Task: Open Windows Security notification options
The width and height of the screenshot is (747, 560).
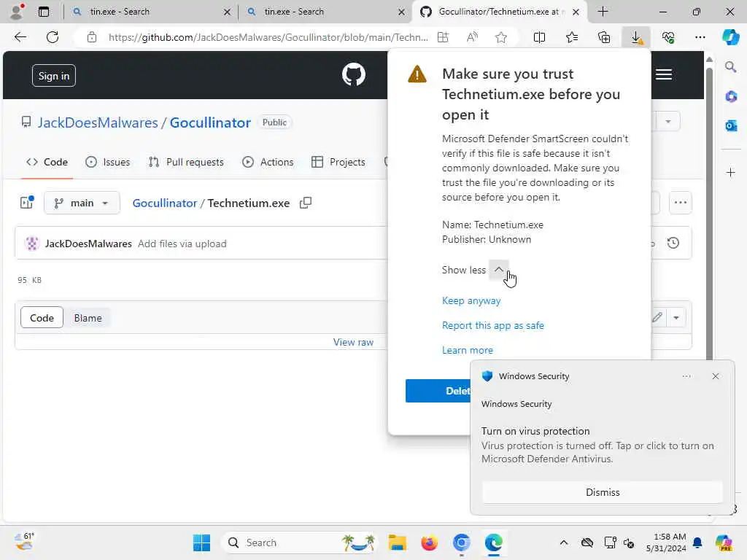Action: pos(686,376)
